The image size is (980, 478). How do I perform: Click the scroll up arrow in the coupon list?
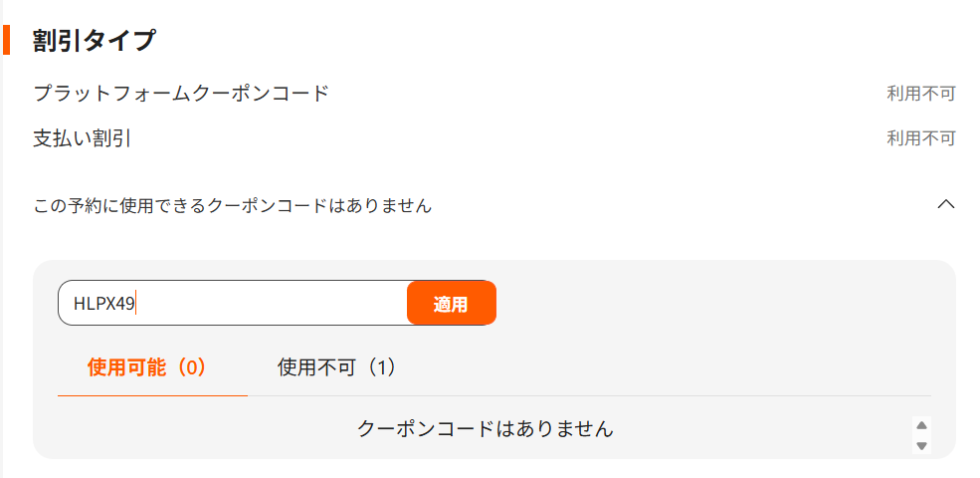(921, 425)
